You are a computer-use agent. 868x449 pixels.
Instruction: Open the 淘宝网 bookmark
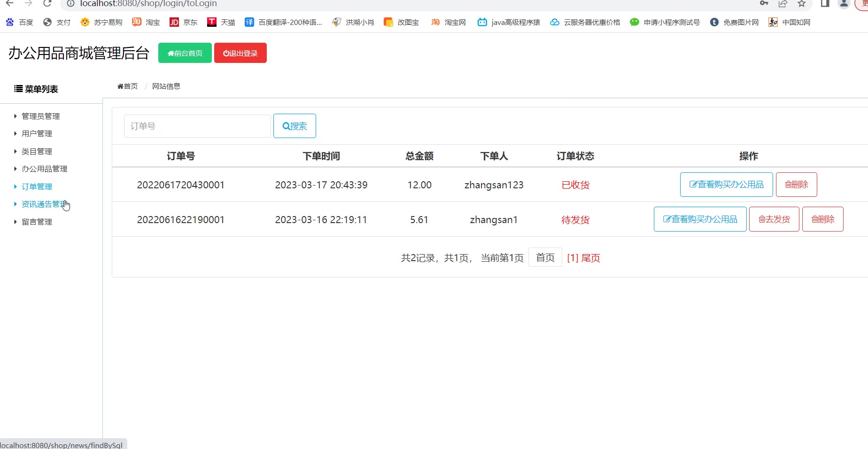(448, 22)
